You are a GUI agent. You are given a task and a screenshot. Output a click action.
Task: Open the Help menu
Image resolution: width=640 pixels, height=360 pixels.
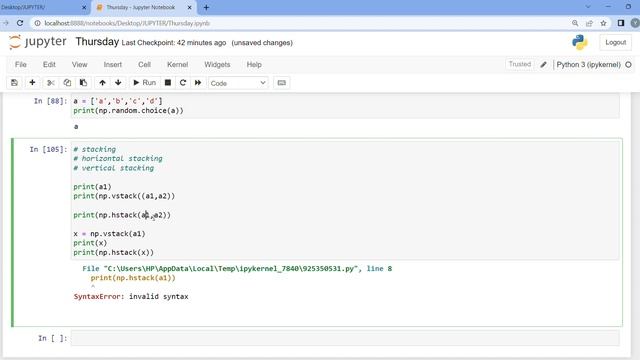coord(254,64)
